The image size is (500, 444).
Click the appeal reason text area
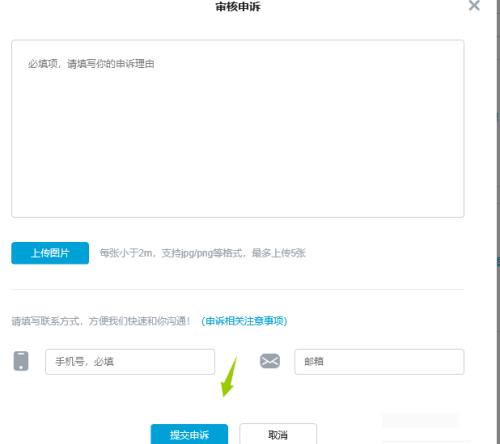click(x=238, y=129)
